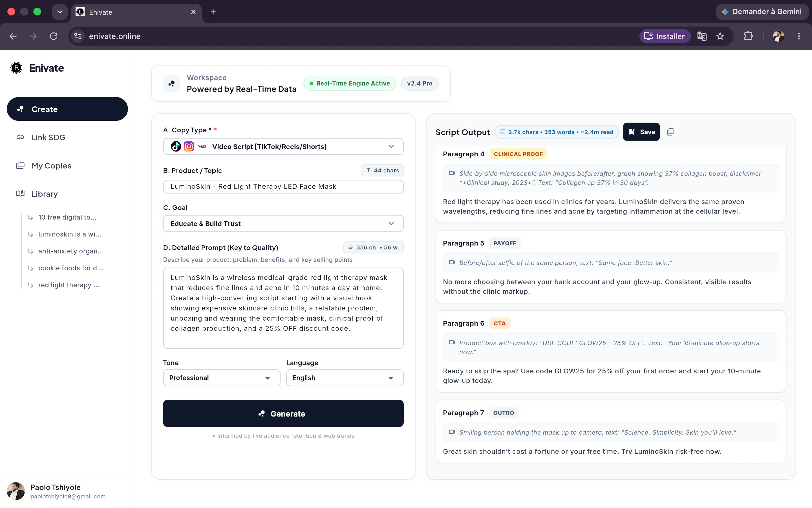Click the 44 chars counter badge
The image size is (812, 508).
click(x=382, y=170)
